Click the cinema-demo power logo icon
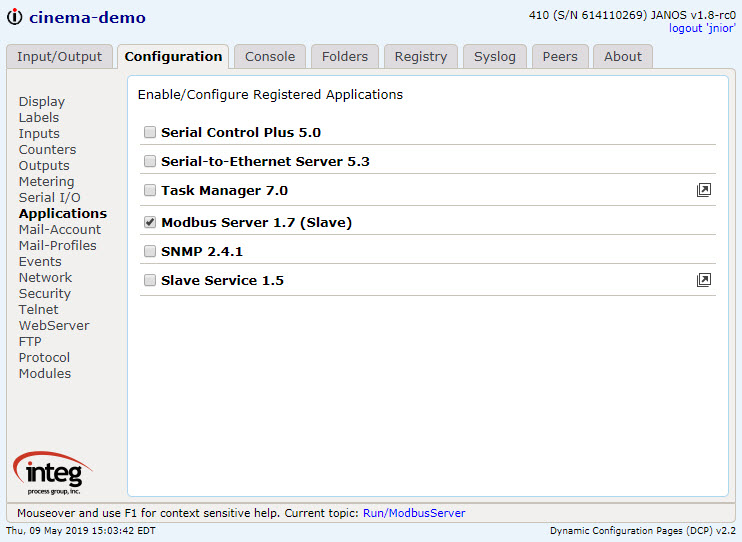 (15, 17)
